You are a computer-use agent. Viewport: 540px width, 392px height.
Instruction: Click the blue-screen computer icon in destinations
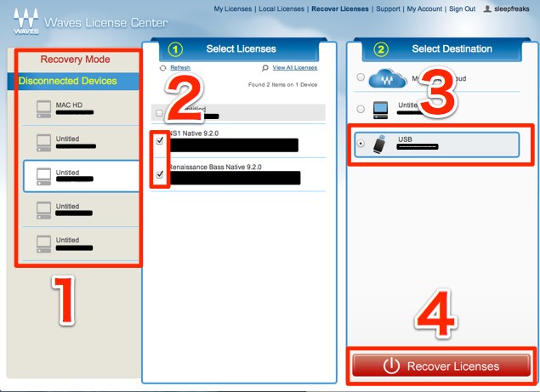point(380,111)
